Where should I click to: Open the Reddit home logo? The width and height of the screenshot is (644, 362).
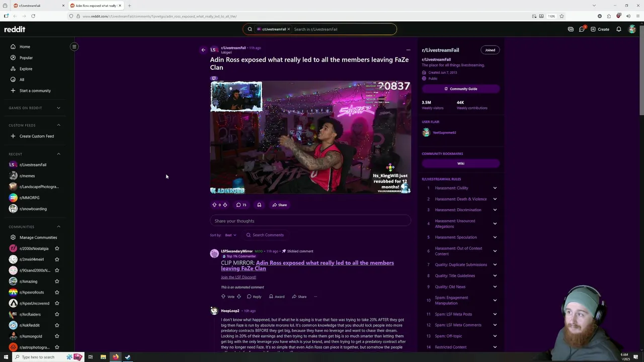pyautogui.click(x=15, y=29)
